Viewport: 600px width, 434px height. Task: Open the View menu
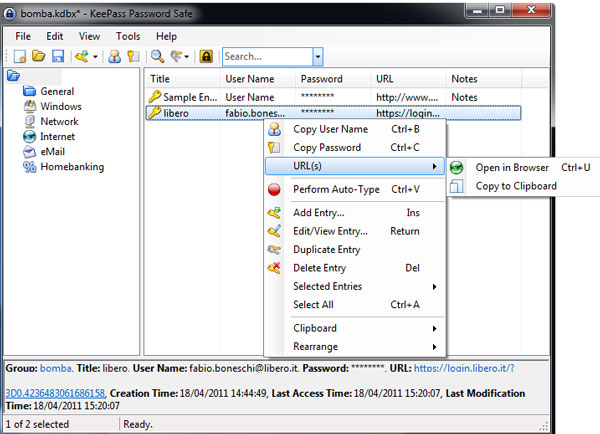(x=89, y=36)
